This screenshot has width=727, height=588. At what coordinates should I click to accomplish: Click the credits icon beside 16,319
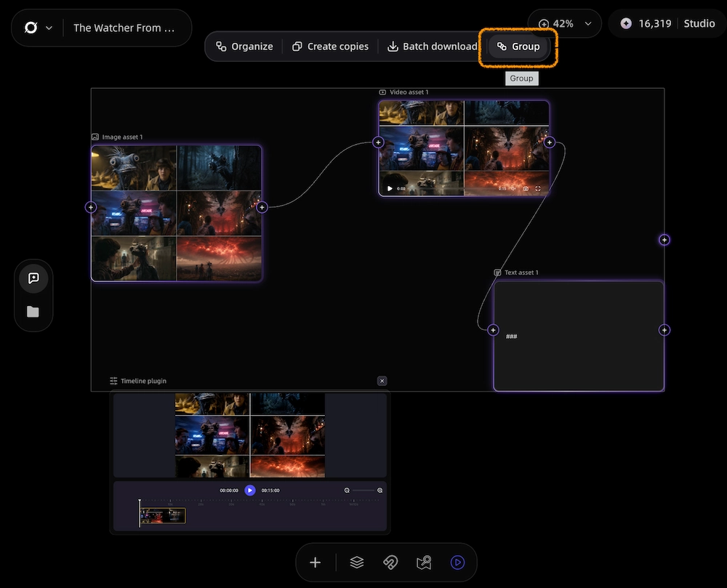click(x=626, y=24)
